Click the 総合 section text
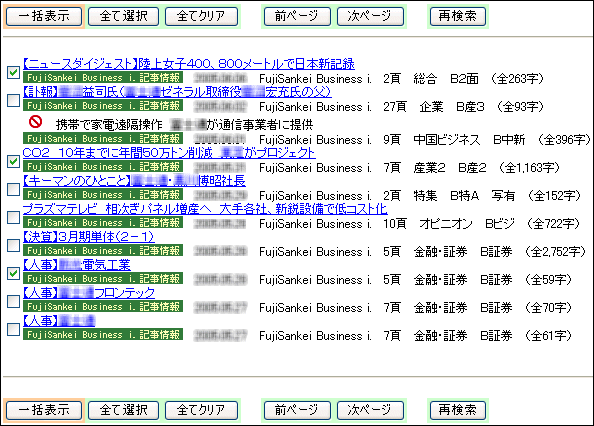The height and width of the screenshot is (426, 594). pos(425,79)
